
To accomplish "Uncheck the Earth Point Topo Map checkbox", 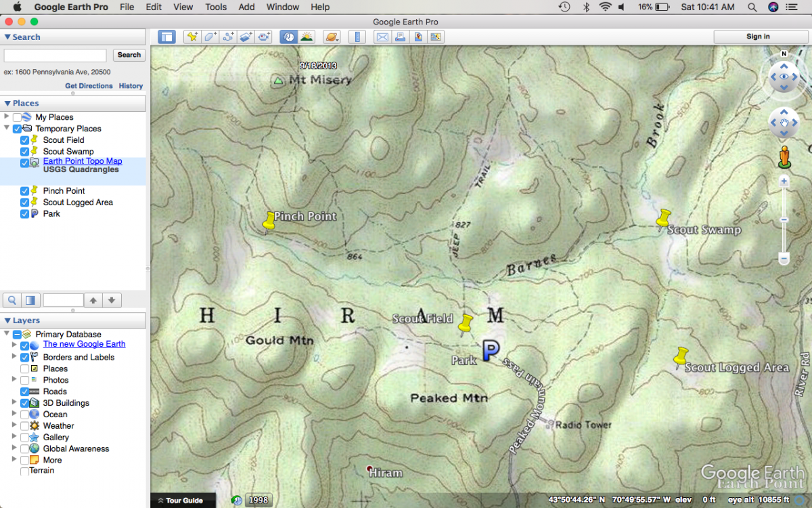I will click(25, 163).
